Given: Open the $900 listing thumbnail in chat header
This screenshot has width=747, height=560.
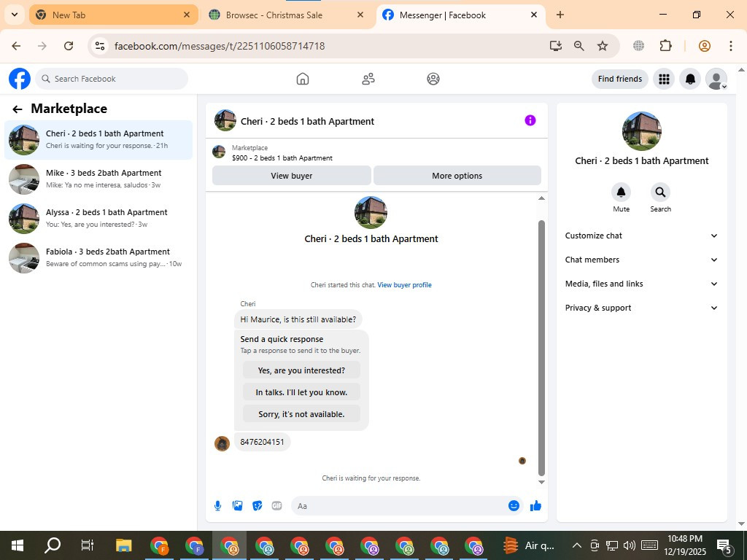Looking at the screenshot, I should [x=219, y=152].
